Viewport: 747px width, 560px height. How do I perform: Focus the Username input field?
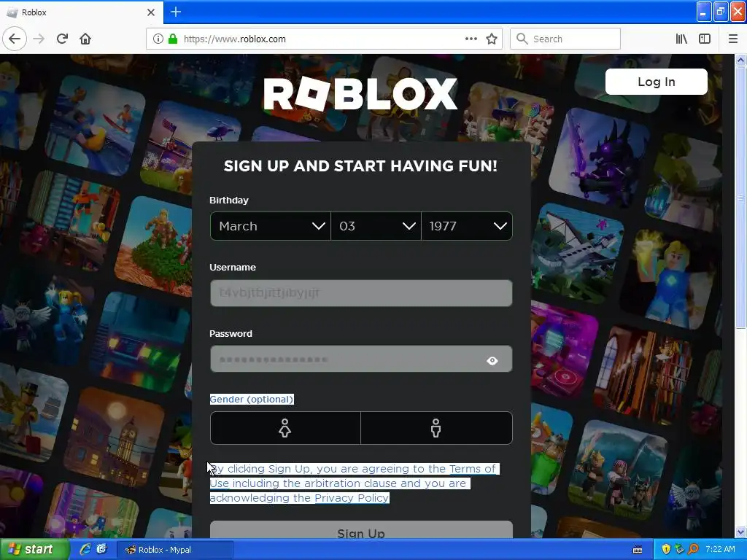[361, 293]
